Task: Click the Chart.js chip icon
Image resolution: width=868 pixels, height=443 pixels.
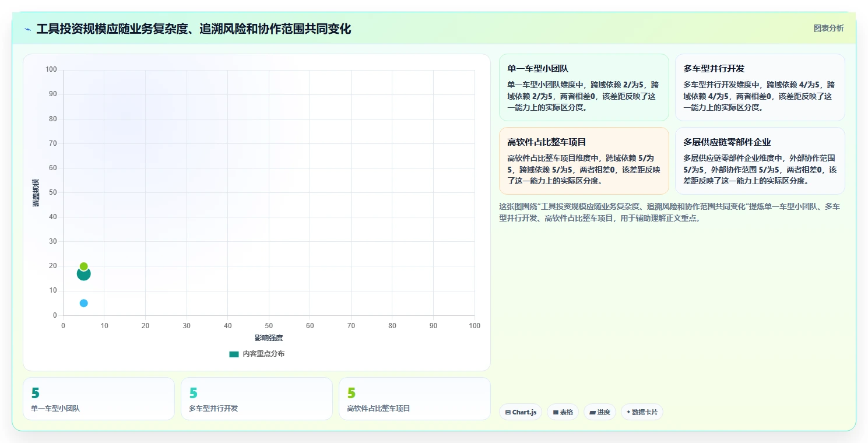Action: click(508, 412)
